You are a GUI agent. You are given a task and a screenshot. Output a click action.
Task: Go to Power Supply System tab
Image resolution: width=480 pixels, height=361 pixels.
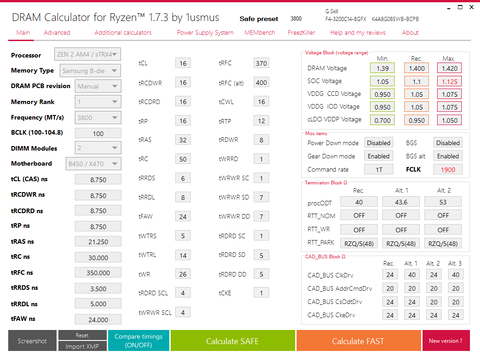[205, 33]
